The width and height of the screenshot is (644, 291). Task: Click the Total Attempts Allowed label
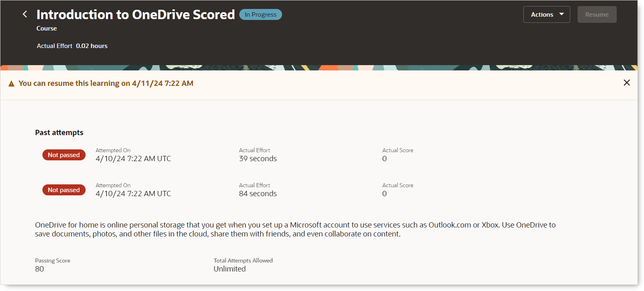click(x=243, y=260)
